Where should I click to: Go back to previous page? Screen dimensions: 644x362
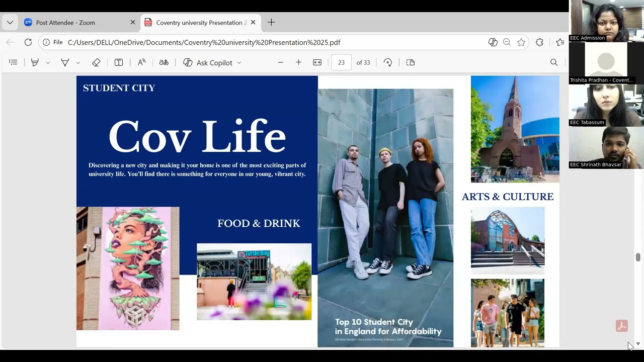point(10,42)
